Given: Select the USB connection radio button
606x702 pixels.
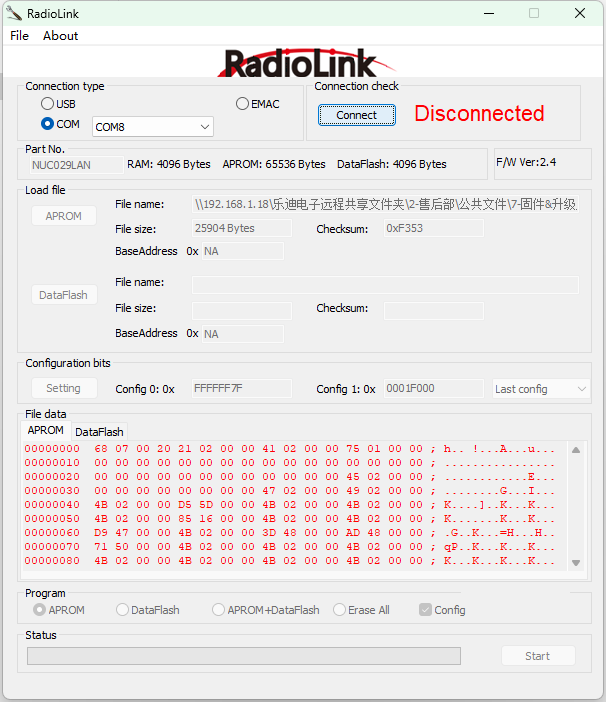Looking at the screenshot, I should pyautogui.click(x=48, y=104).
